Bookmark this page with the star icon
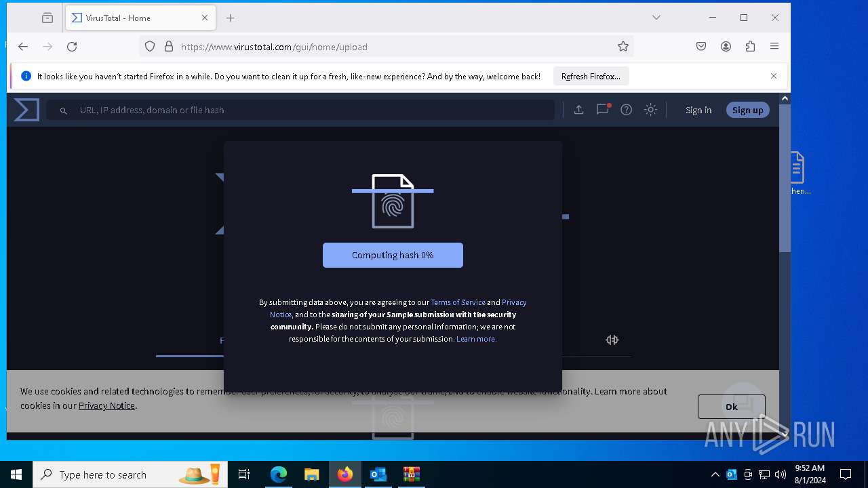The image size is (868, 488). 623,46
